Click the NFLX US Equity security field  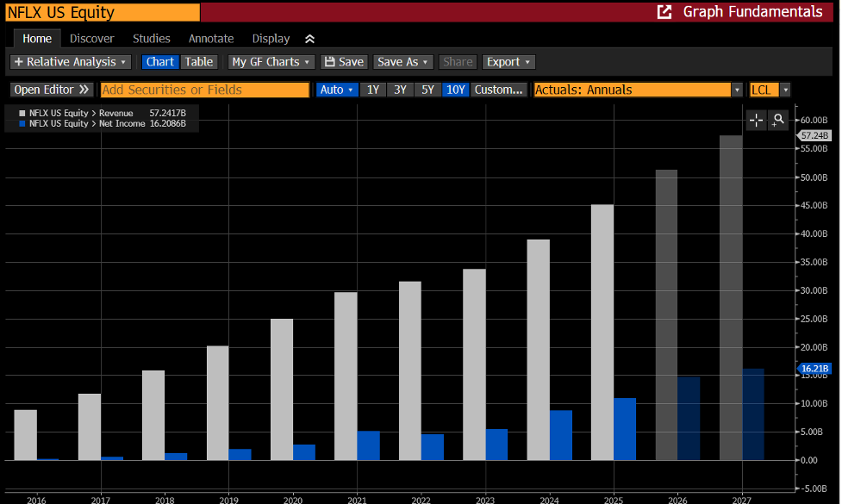pyautogui.click(x=103, y=12)
